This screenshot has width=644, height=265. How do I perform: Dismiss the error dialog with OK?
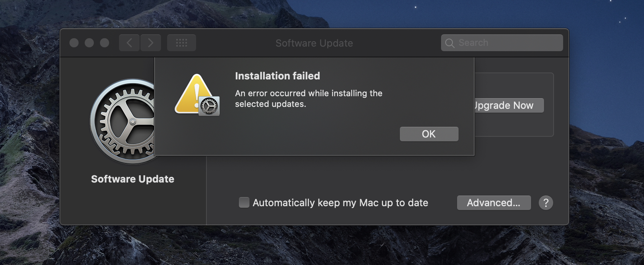click(x=429, y=134)
